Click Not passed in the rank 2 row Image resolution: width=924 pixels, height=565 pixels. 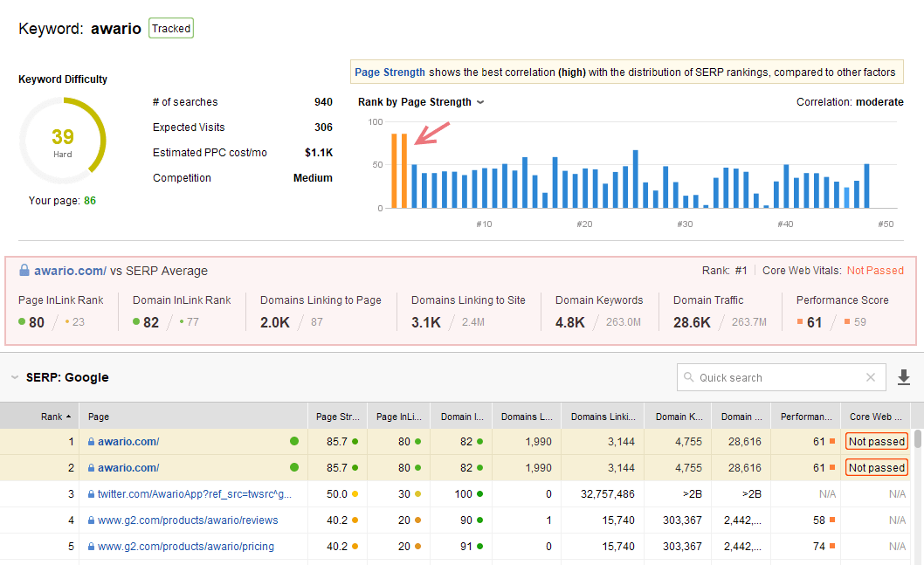[876, 468]
